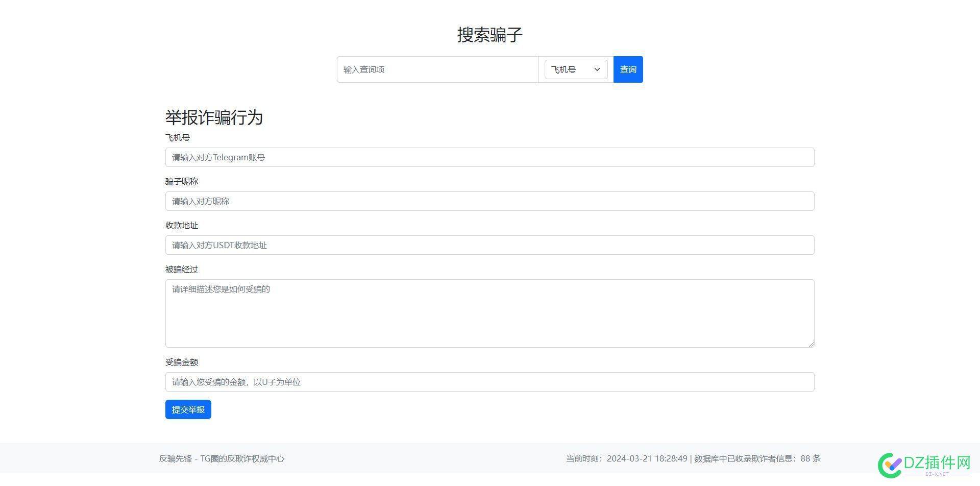Click the 搜索骗子 page heading
980x486 pixels.
(489, 35)
